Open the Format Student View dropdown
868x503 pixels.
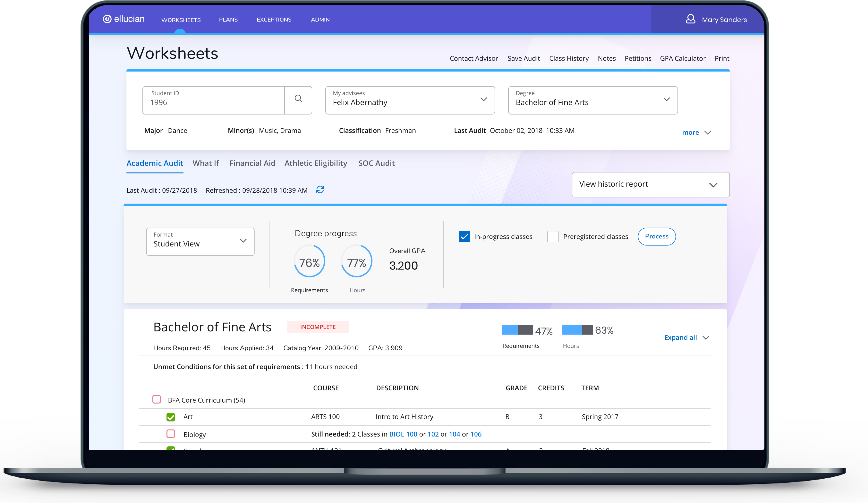click(x=200, y=242)
